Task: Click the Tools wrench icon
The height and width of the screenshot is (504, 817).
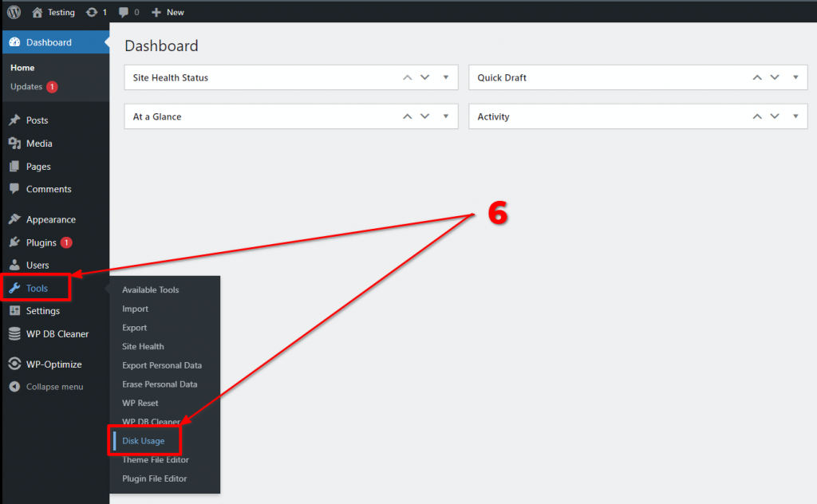Action: [14, 288]
